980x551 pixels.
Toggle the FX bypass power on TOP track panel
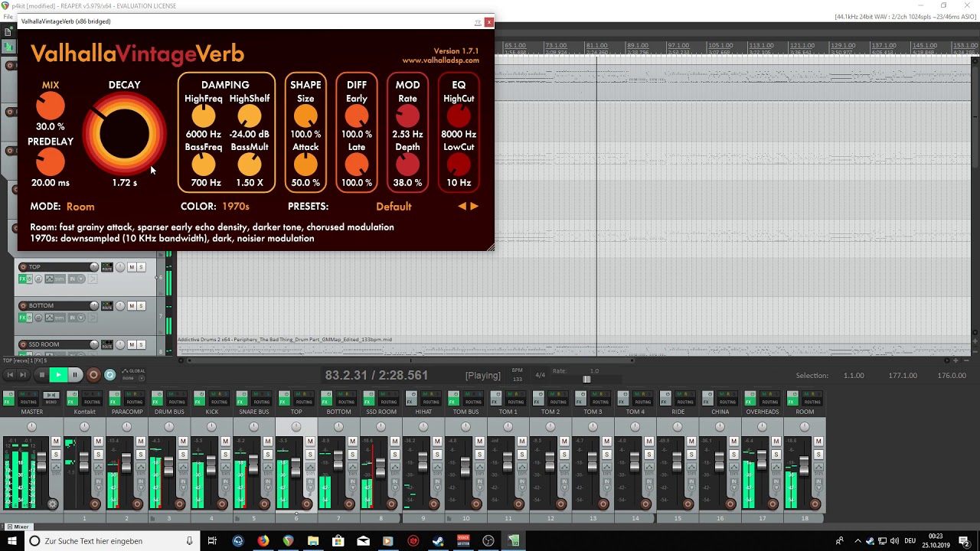tap(29, 279)
